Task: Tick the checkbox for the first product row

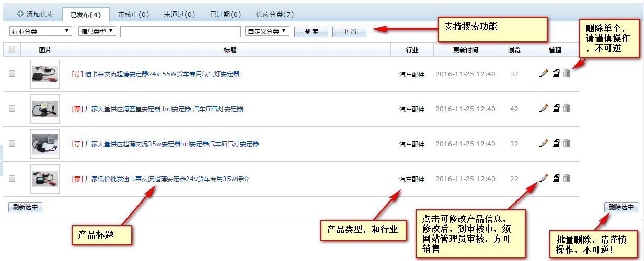Action: (x=12, y=74)
